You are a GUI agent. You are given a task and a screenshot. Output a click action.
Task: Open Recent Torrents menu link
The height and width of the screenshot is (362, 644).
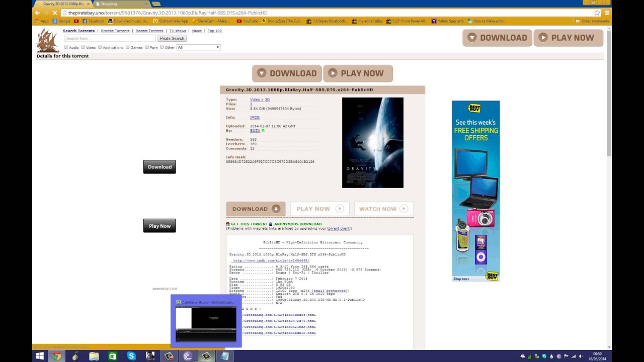tap(149, 31)
